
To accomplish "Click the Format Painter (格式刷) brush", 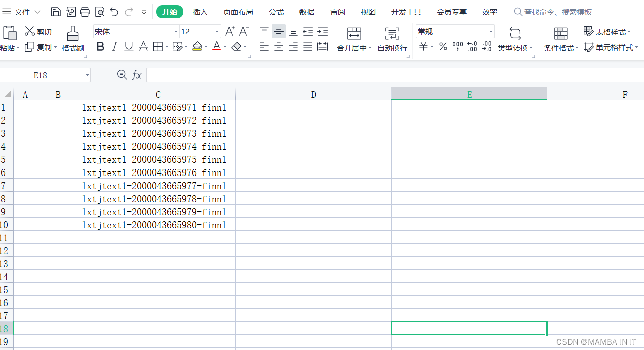I will [x=73, y=39].
